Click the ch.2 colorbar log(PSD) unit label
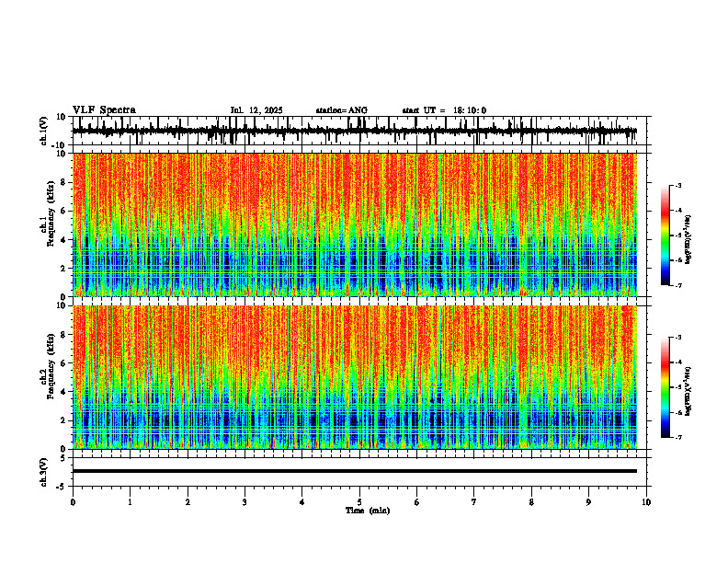 point(688,391)
